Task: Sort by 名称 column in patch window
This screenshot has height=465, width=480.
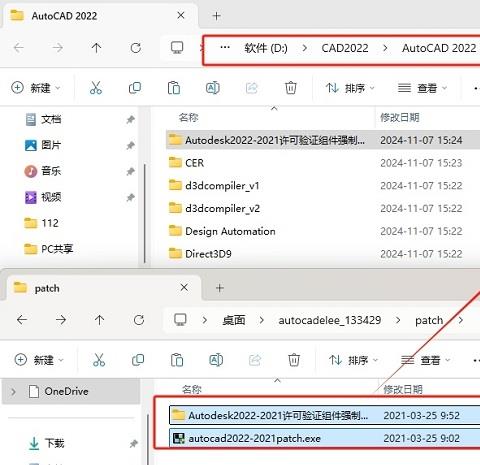Action: point(192,389)
